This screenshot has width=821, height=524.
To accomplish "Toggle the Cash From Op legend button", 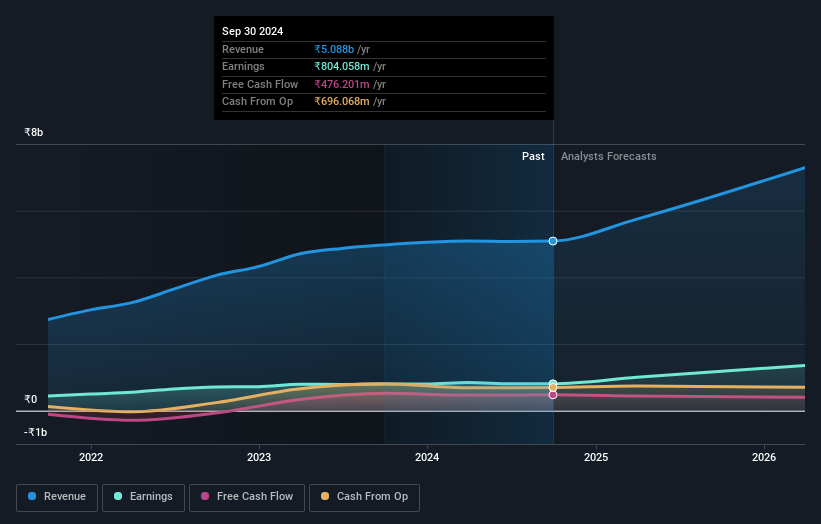I will click(364, 497).
